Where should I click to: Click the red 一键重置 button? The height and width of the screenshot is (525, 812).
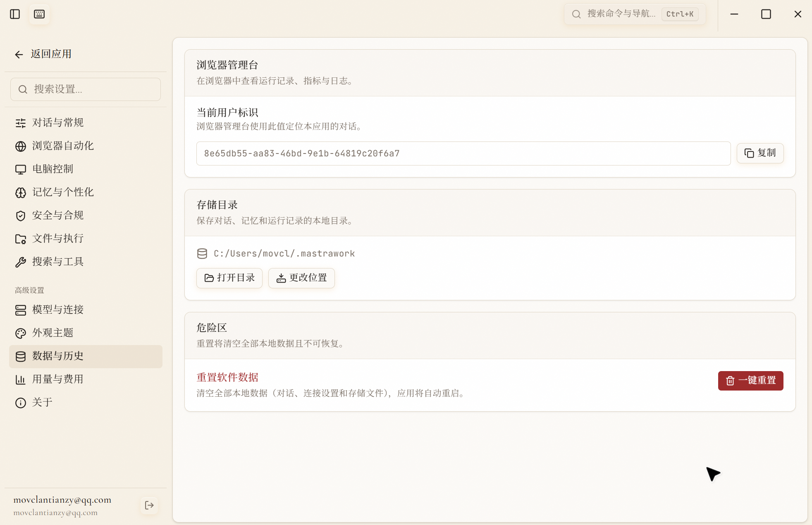(750, 381)
